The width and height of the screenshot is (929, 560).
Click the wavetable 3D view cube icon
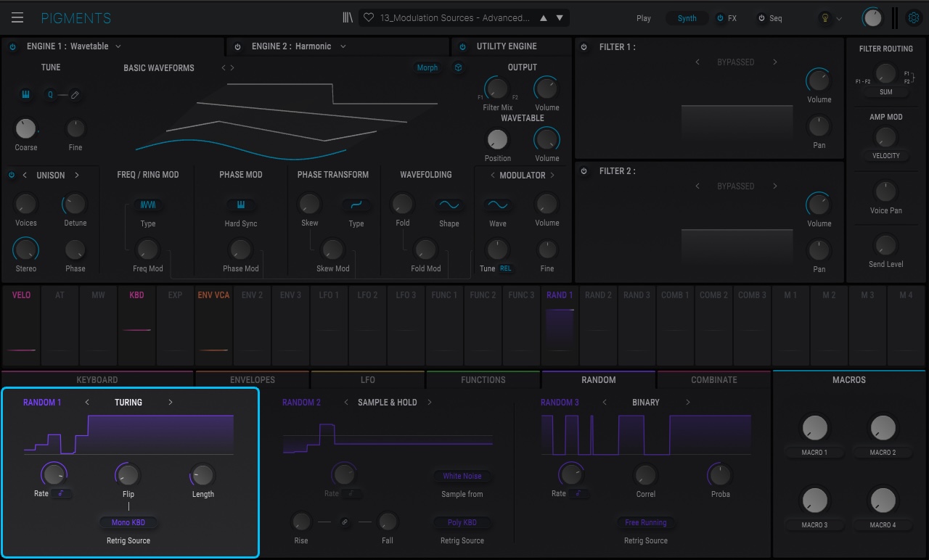pyautogui.click(x=458, y=67)
